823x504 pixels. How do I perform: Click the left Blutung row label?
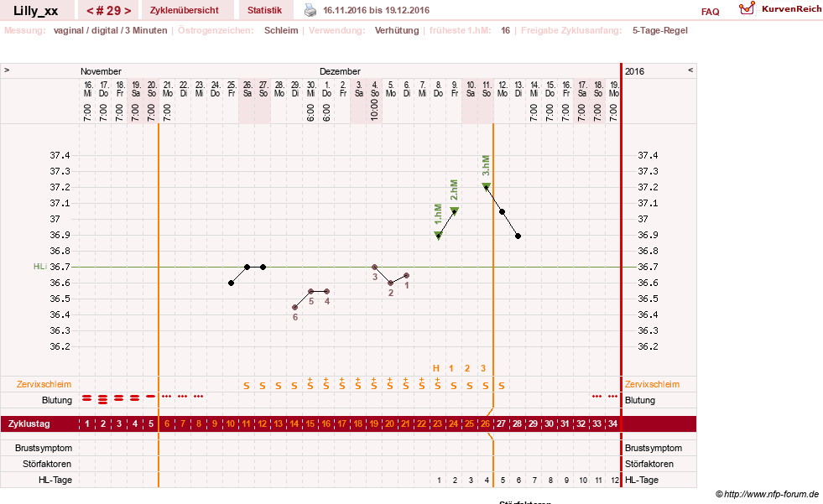click(x=57, y=400)
